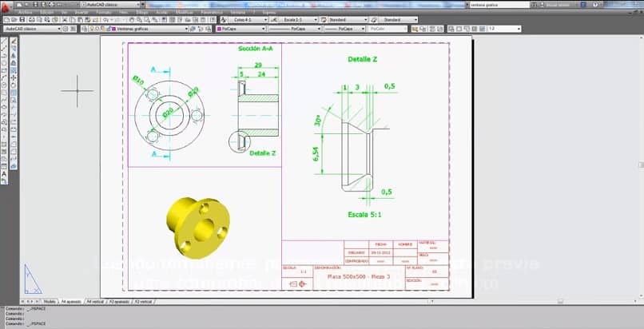
Task: Select the Erase tool in Modify toolbar
Action: pos(14,41)
